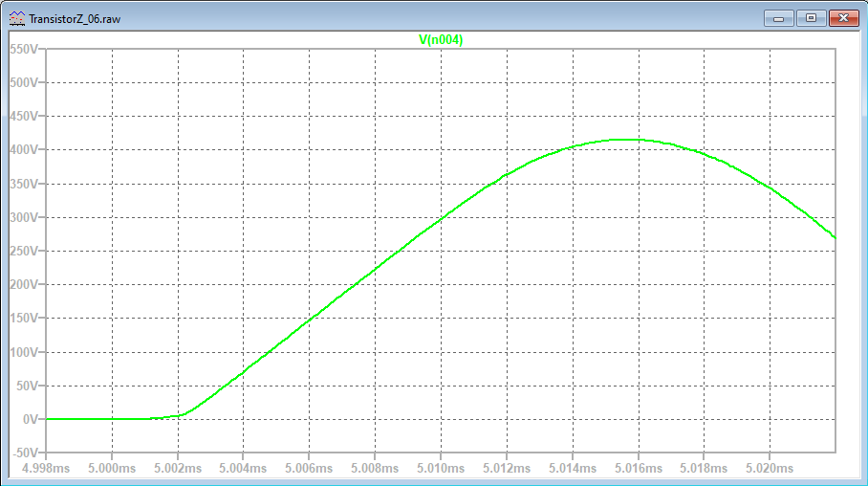Screen dimensions: 868x486
Task: Click the 5.000ms time axis label
Action: tap(113, 469)
